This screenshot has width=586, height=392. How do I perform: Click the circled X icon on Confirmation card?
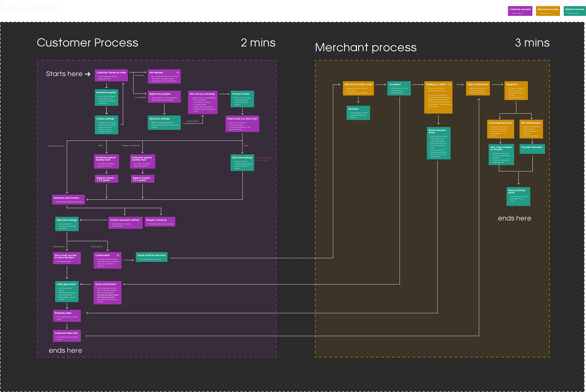118,255
